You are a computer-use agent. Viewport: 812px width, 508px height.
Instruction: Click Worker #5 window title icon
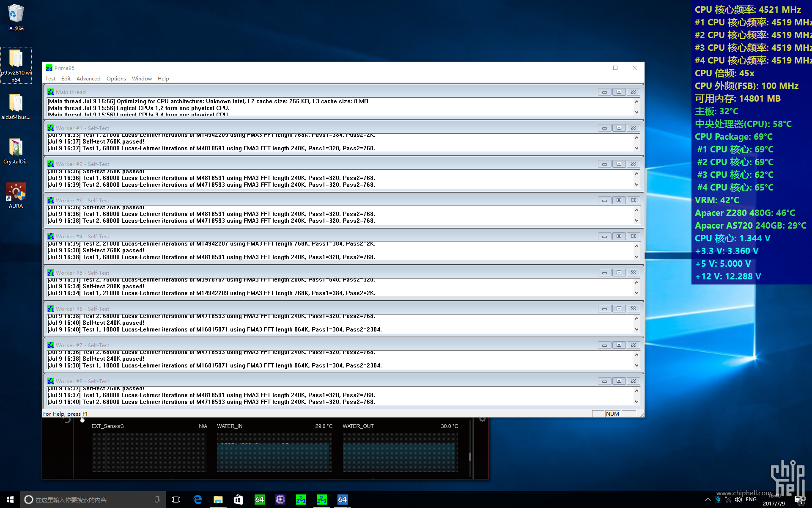point(51,273)
